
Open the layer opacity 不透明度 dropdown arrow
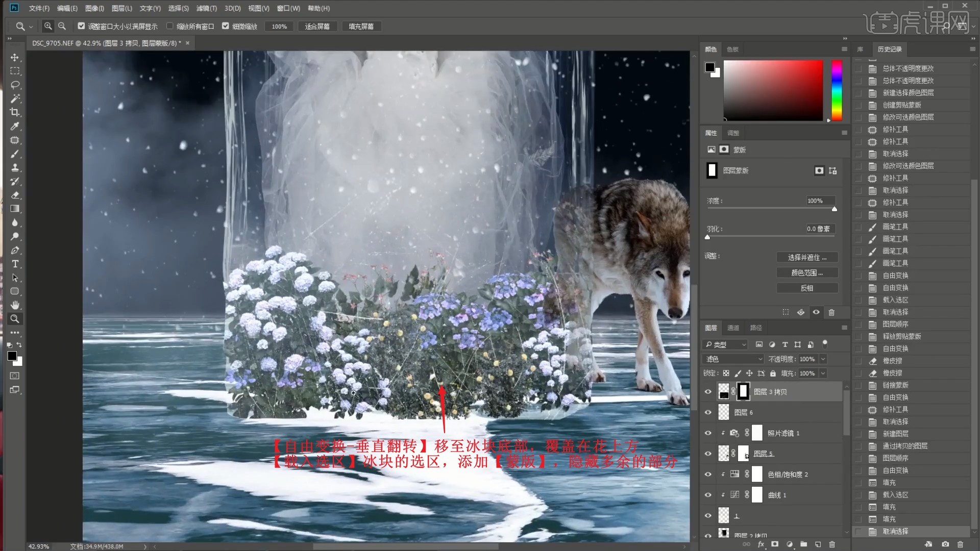[823, 359]
